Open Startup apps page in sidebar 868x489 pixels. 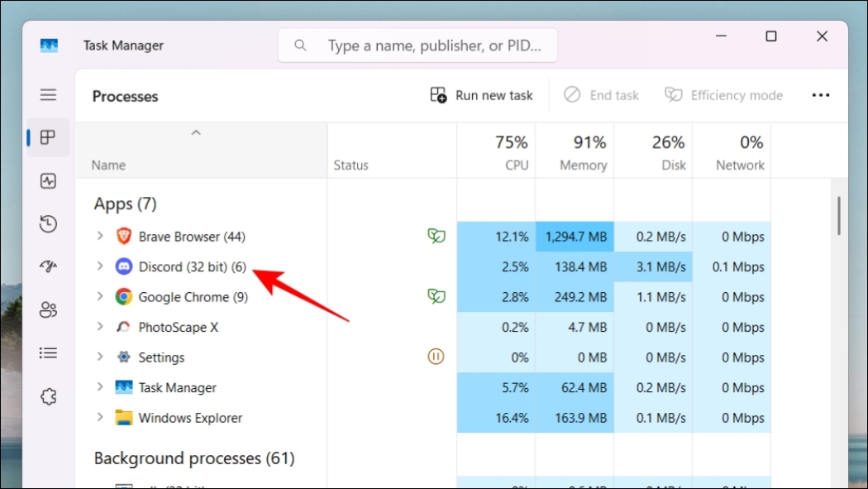coord(49,266)
